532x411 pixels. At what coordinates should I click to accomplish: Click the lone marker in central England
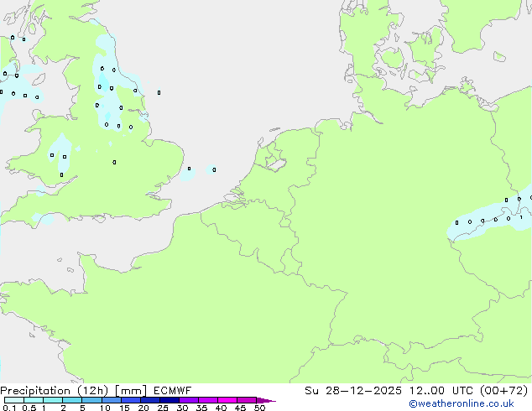pos(114,162)
